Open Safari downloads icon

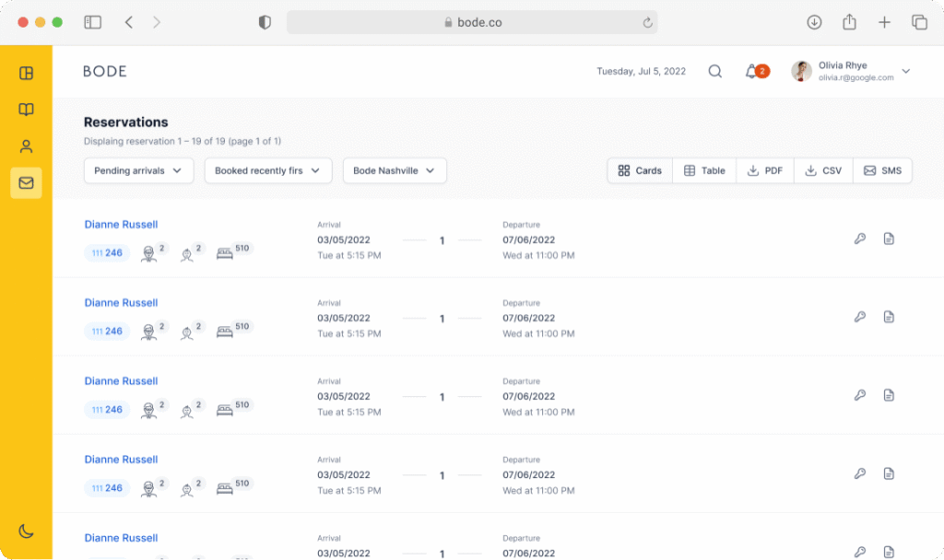[814, 22]
